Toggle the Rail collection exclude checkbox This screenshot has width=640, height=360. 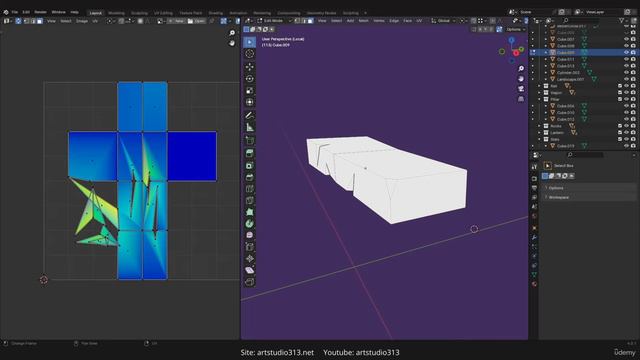pyautogui.click(x=620, y=86)
